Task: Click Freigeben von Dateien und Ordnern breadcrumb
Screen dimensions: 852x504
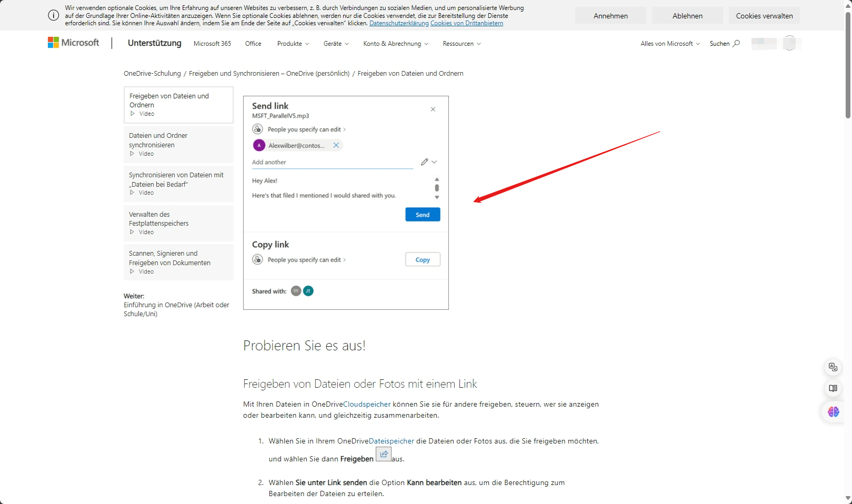Action: click(x=410, y=74)
